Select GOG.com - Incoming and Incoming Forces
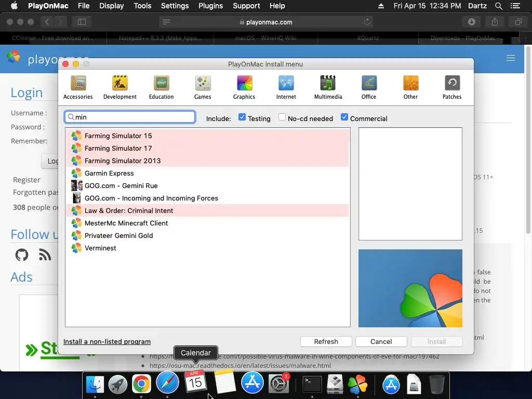Image resolution: width=532 pixels, height=399 pixels. coord(207,198)
